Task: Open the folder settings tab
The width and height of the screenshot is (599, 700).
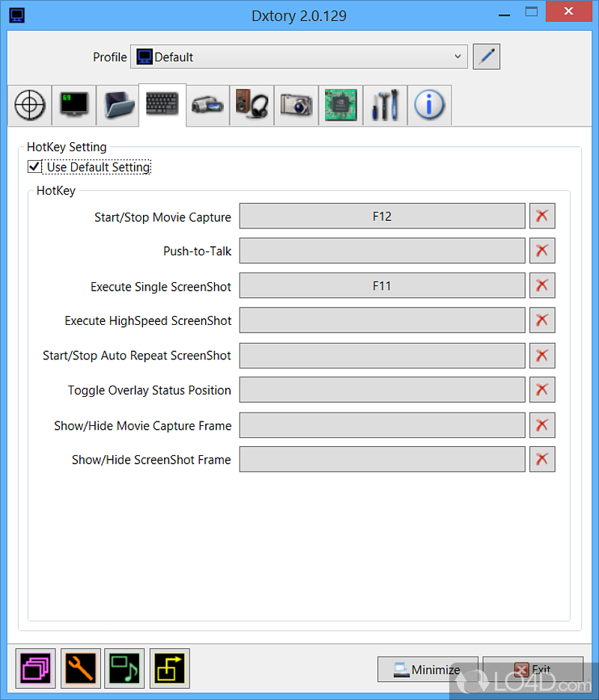Action: pyautogui.click(x=118, y=106)
